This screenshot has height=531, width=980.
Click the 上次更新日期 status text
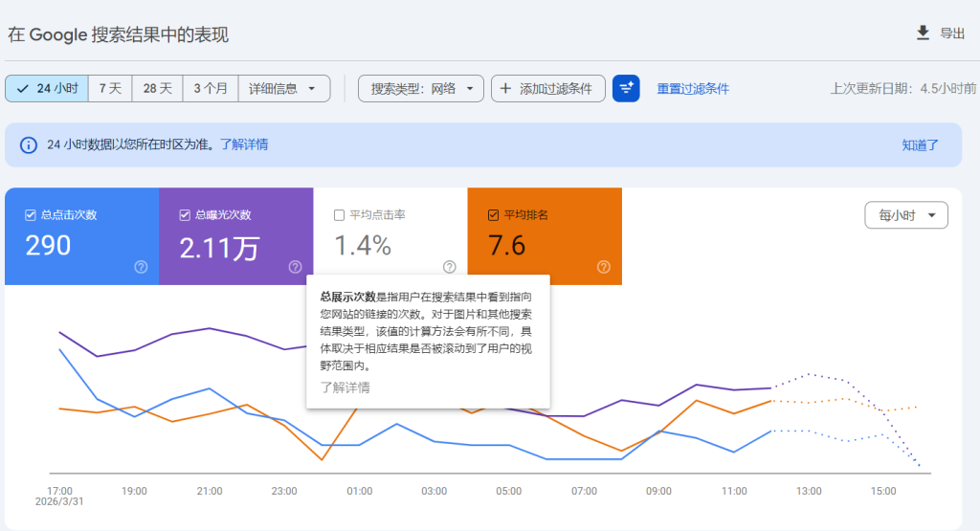point(903,89)
